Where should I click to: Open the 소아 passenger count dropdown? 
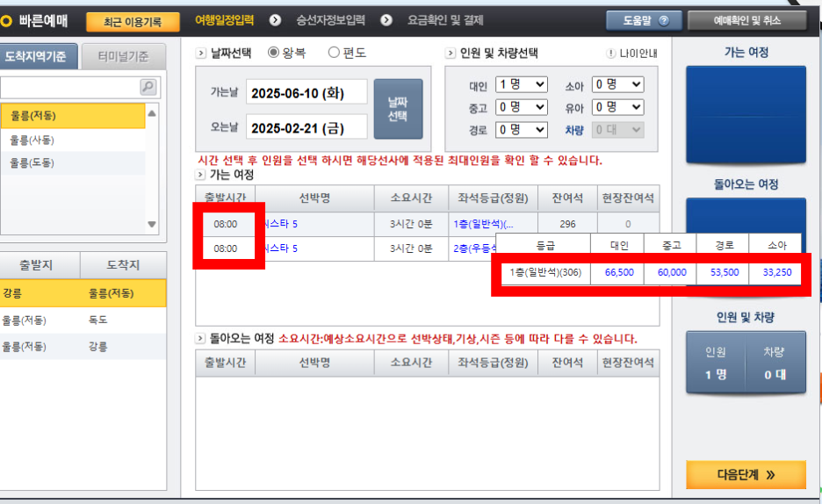pos(617,84)
